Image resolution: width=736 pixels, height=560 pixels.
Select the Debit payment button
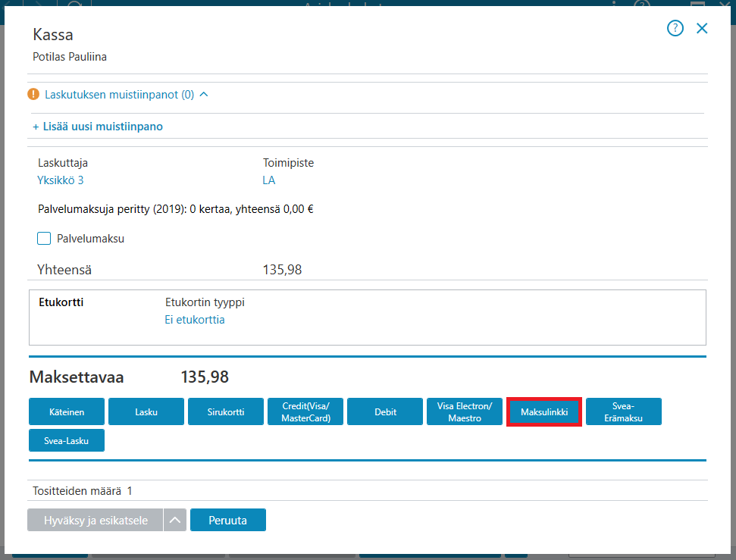point(385,411)
